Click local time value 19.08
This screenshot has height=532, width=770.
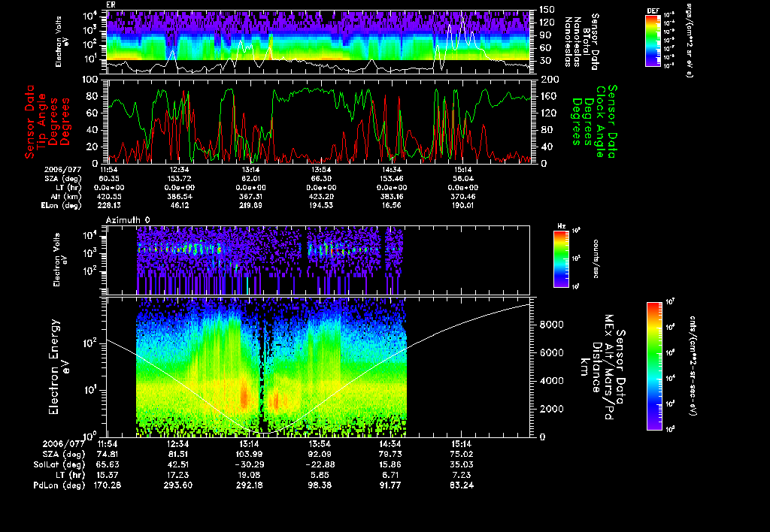click(250, 475)
